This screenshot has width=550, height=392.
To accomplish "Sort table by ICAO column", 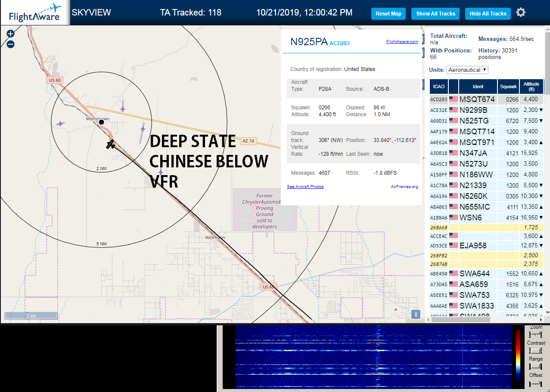I will [439, 86].
